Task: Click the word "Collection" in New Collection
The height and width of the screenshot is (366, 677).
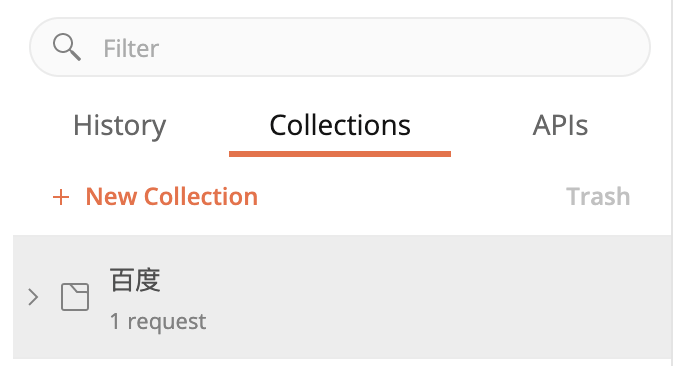Action: click(201, 197)
